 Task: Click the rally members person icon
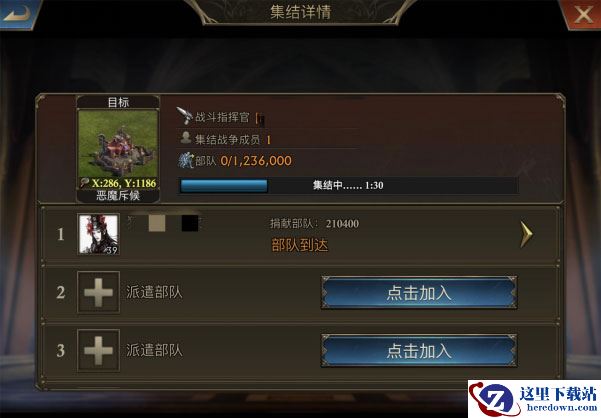pyautogui.click(x=186, y=138)
